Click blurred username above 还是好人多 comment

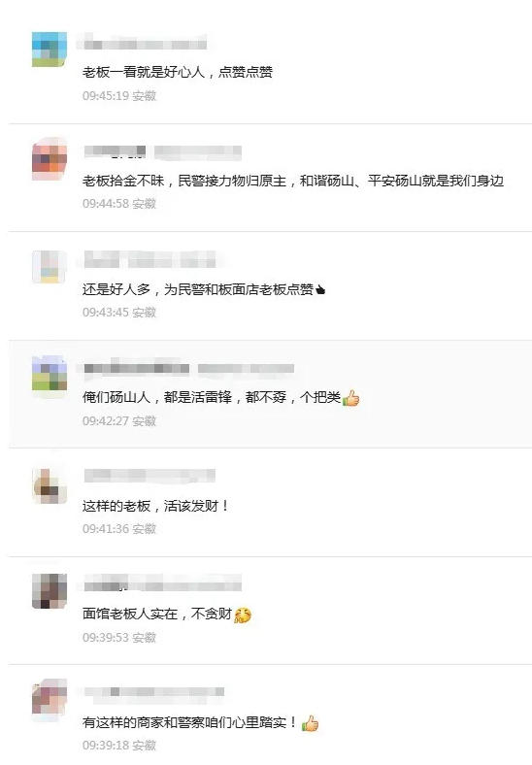pyautogui.click(x=150, y=259)
